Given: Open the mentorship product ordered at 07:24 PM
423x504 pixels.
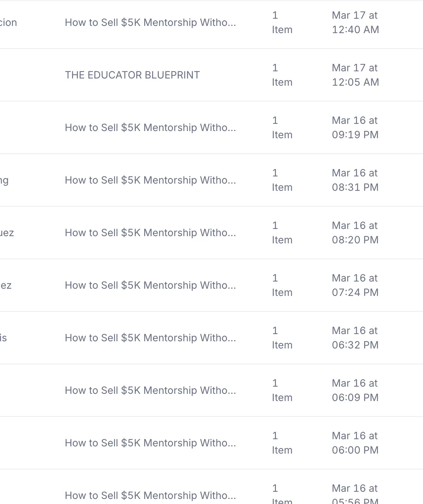Looking at the screenshot, I should tap(150, 285).
